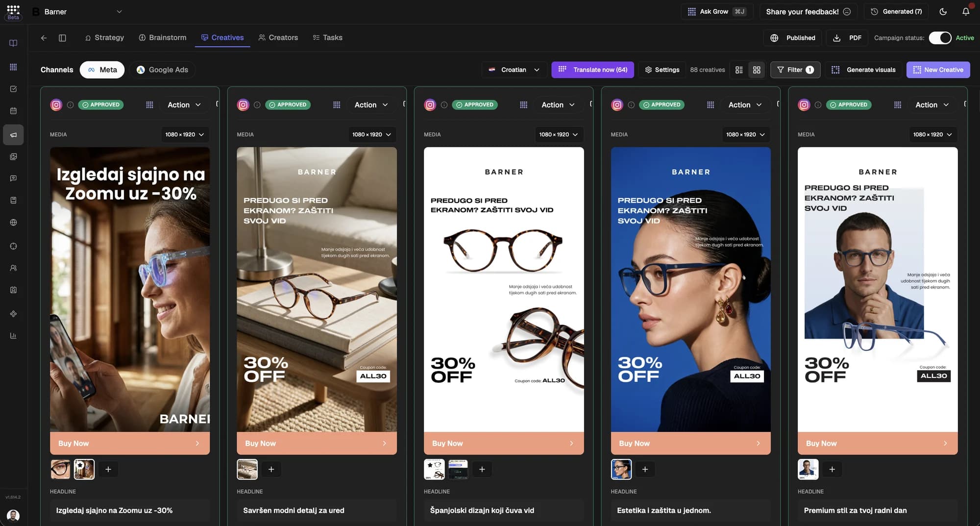Open notifications bell icon
Viewport: 980px width, 526px height.
[965, 11]
